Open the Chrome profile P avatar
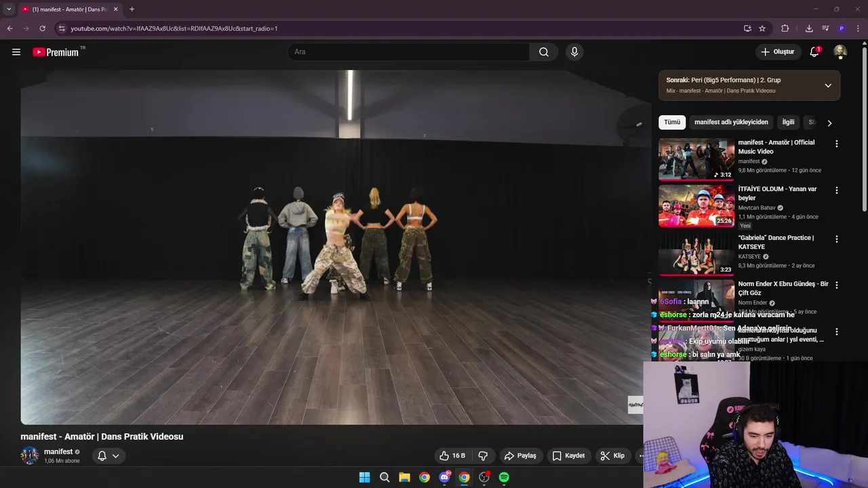This screenshot has width=868, height=488. coord(842,28)
